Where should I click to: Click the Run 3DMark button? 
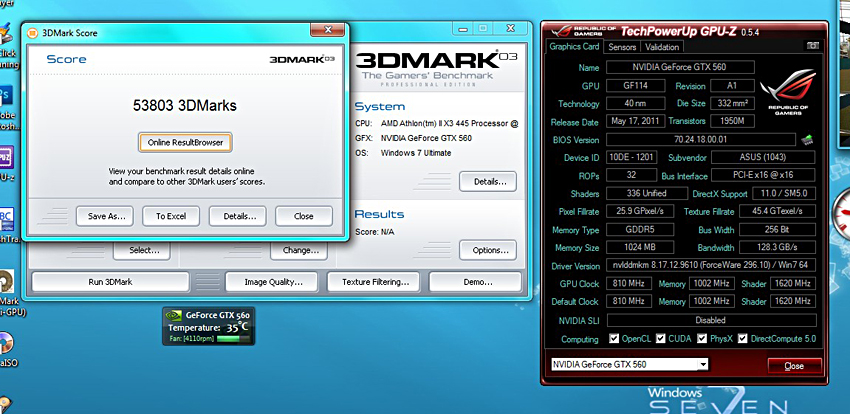(x=111, y=282)
